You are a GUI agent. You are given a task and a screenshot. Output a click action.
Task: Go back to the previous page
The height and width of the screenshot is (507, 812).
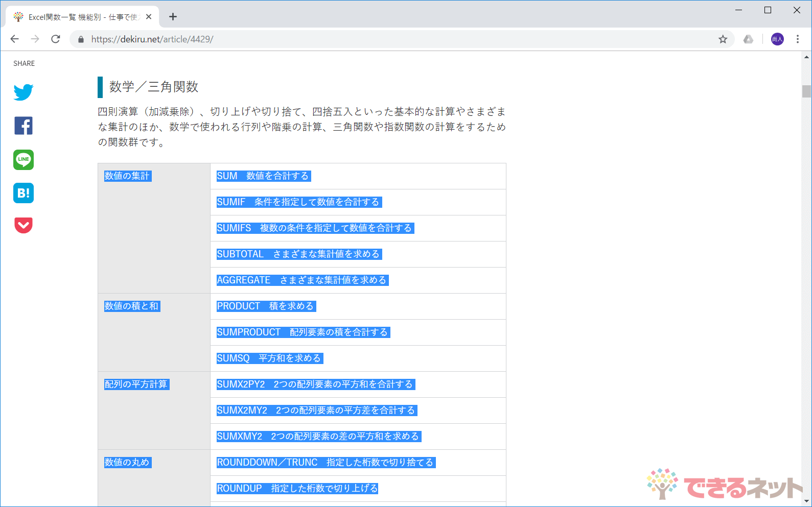(14, 39)
